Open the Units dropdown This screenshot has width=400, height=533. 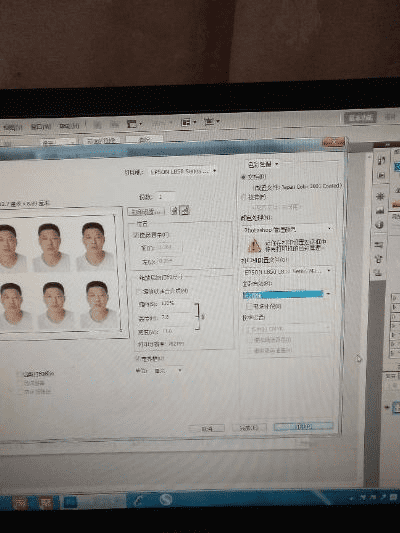point(168,371)
